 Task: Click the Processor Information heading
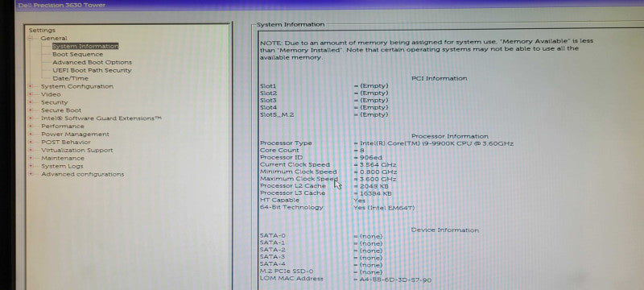pos(450,136)
